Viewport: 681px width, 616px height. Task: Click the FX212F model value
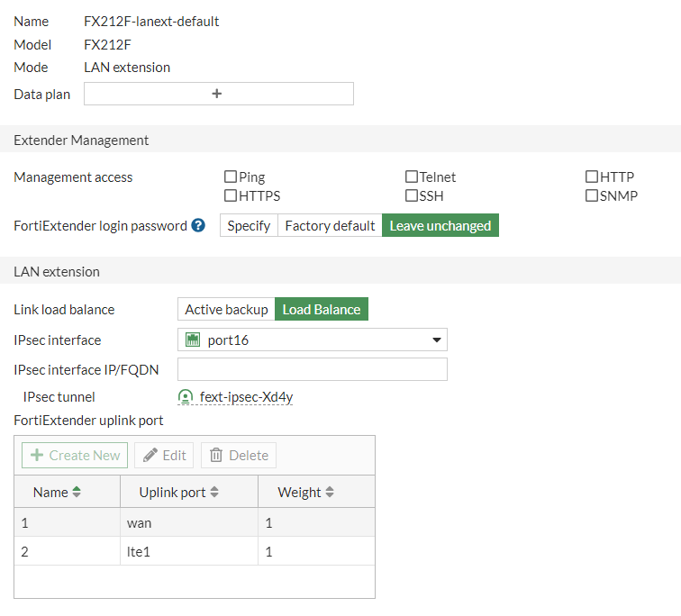pyautogui.click(x=107, y=44)
